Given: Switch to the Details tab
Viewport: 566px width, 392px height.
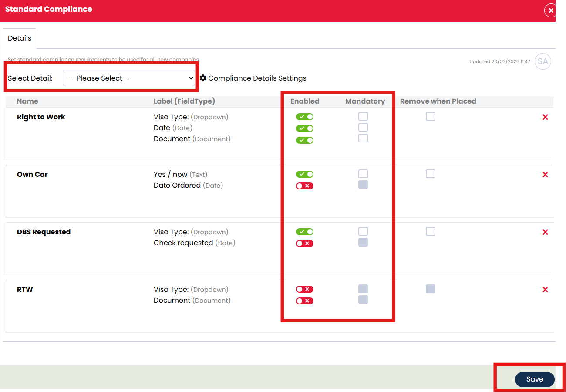Looking at the screenshot, I should tap(20, 38).
